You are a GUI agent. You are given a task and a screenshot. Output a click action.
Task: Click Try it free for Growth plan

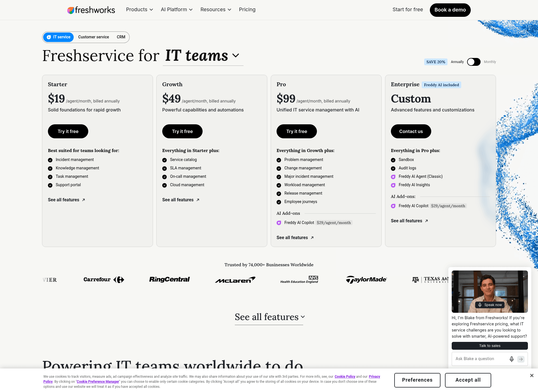point(182,131)
